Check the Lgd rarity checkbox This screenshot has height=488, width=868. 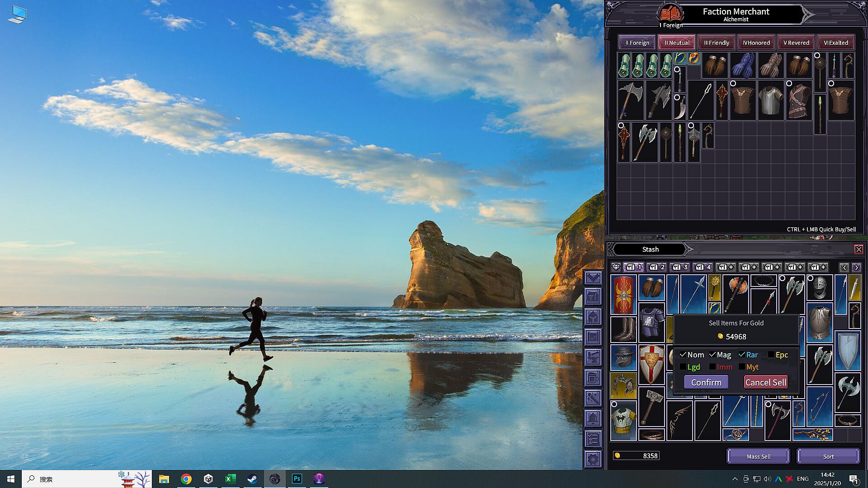click(x=683, y=367)
